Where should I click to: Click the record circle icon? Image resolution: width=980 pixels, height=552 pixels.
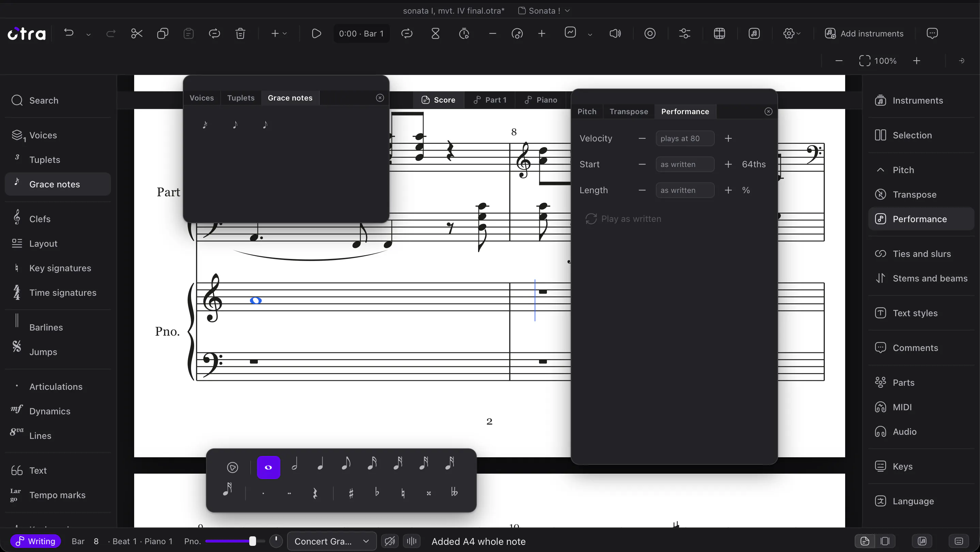(x=650, y=33)
